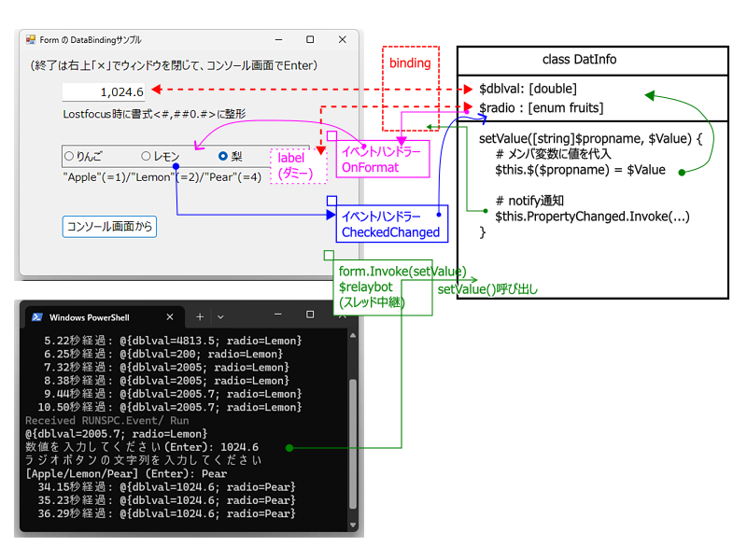Click the terminal vertical scrollbar thumb

point(353,444)
